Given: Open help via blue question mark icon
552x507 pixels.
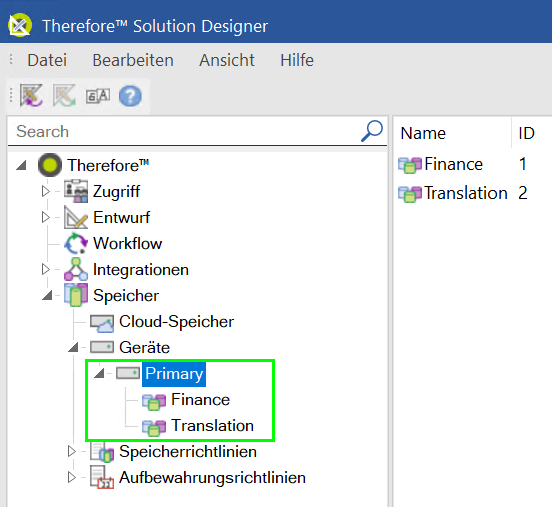Looking at the screenshot, I should (130, 96).
